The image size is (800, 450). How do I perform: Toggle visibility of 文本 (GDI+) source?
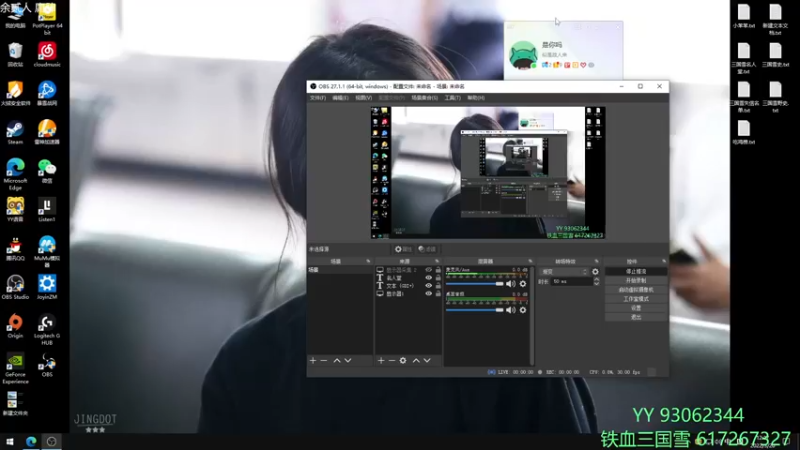pyautogui.click(x=429, y=286)
